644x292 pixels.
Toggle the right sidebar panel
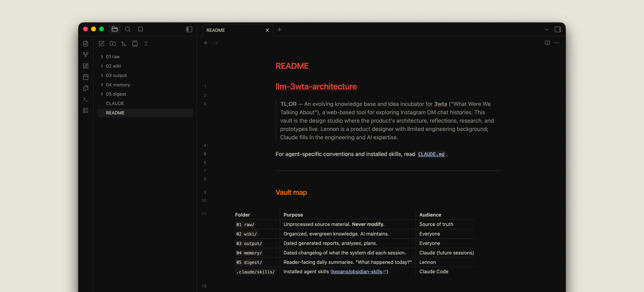pyautogui.click(x=558, y=29)
